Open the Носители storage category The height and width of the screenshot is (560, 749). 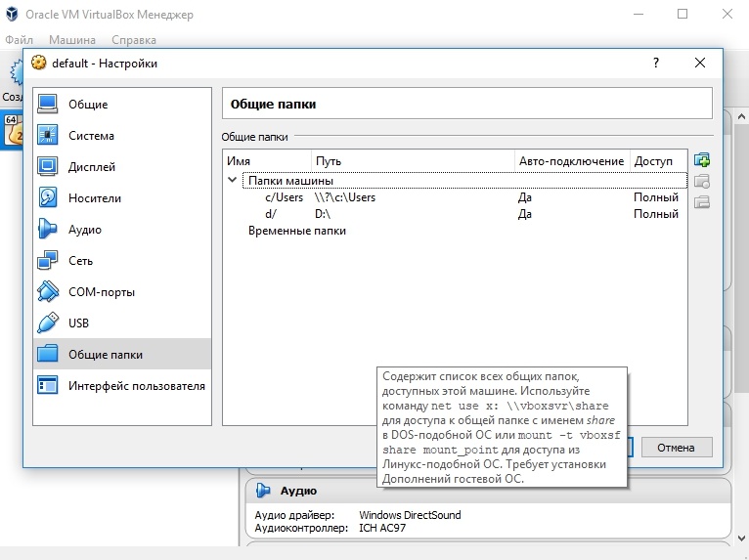(x=122, y=198)
